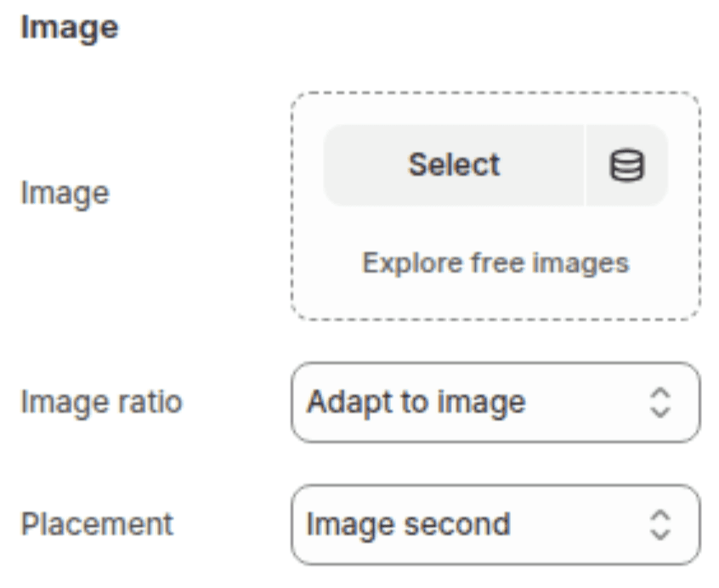
Task: Click the chevron arrows on Image ratio
Action: (660, 402)
